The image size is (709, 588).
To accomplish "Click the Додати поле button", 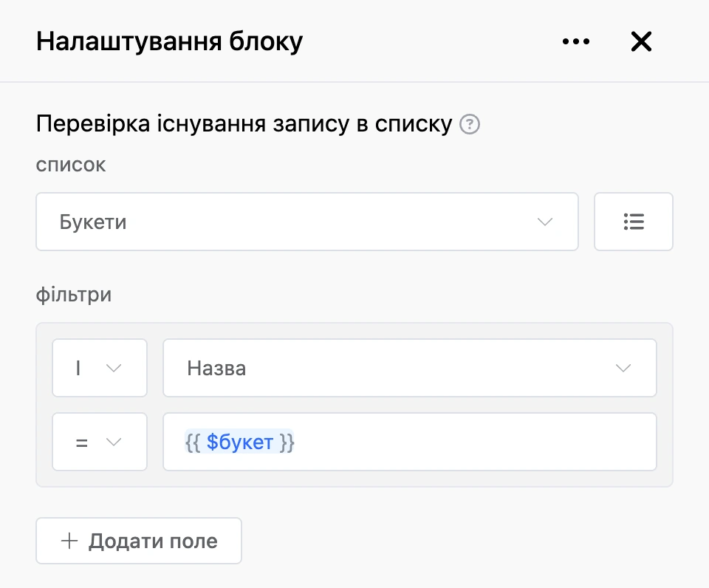I will [139, 541].
